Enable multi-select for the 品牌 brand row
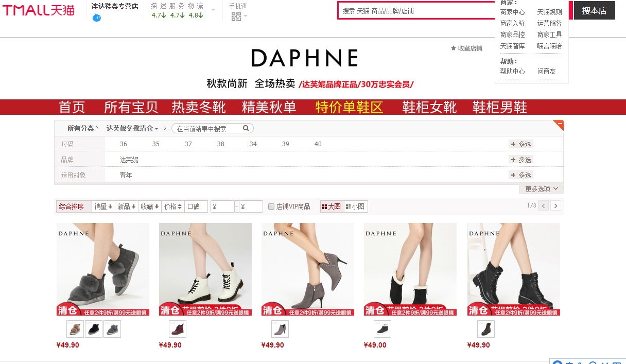Viewport: 626px width, 364px height. point(521,160)
